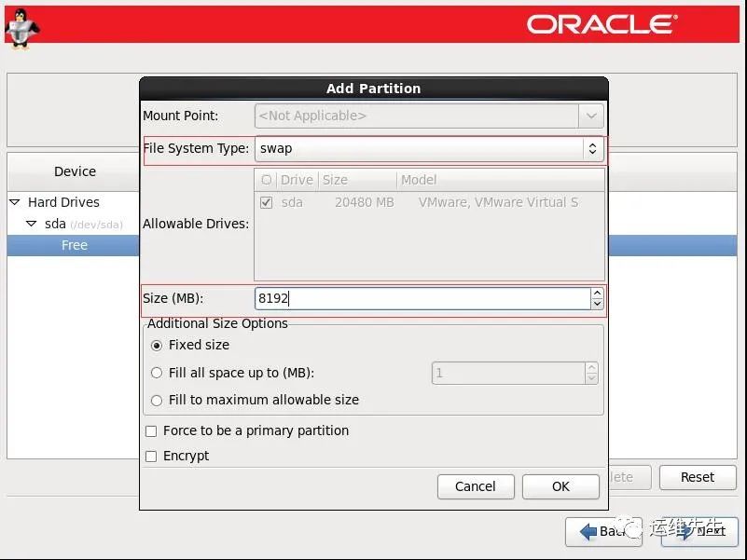This screenshot has width=747, height=560.
Task: Click the ORACLE logo in the red banner
Action: (602, 24)
